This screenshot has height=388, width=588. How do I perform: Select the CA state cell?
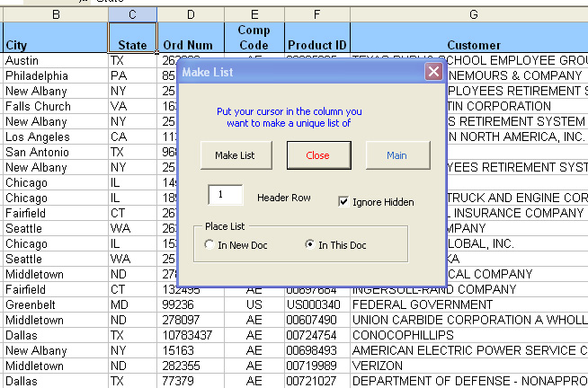(x=132, y=137)
